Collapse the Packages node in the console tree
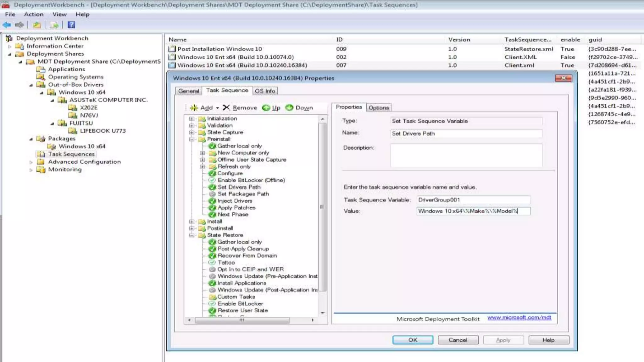This screenshot has width=644, height=362. (31, 139)
